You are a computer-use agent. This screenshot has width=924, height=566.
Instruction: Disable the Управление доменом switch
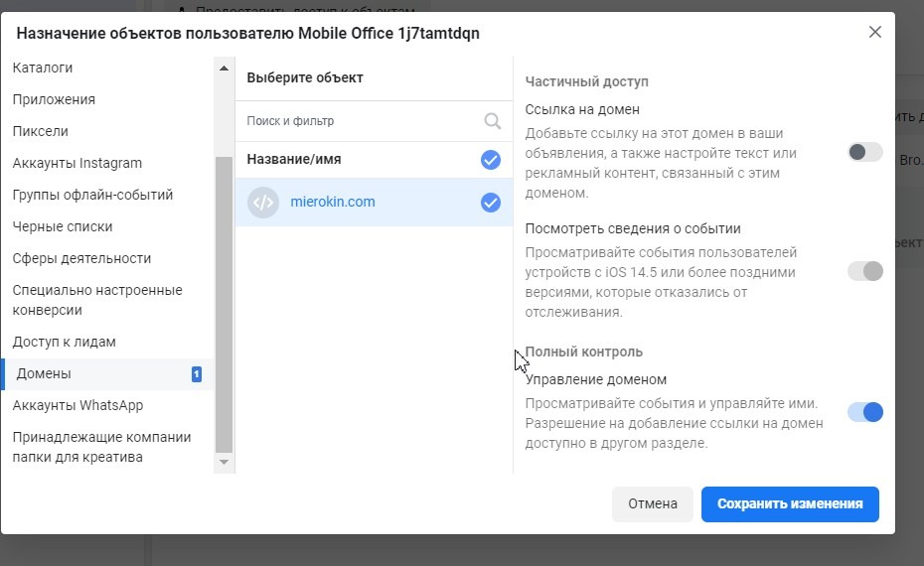click(x=864, y=412)
